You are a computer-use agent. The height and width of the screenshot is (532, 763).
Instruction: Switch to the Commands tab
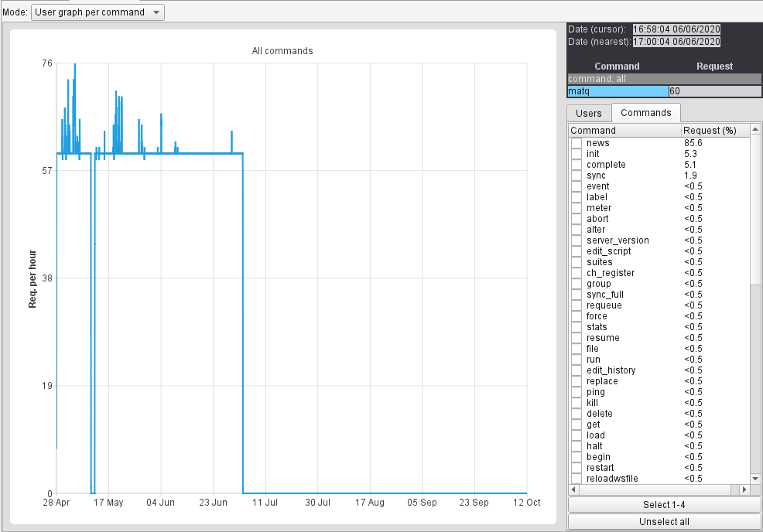(x=646, y=113)
